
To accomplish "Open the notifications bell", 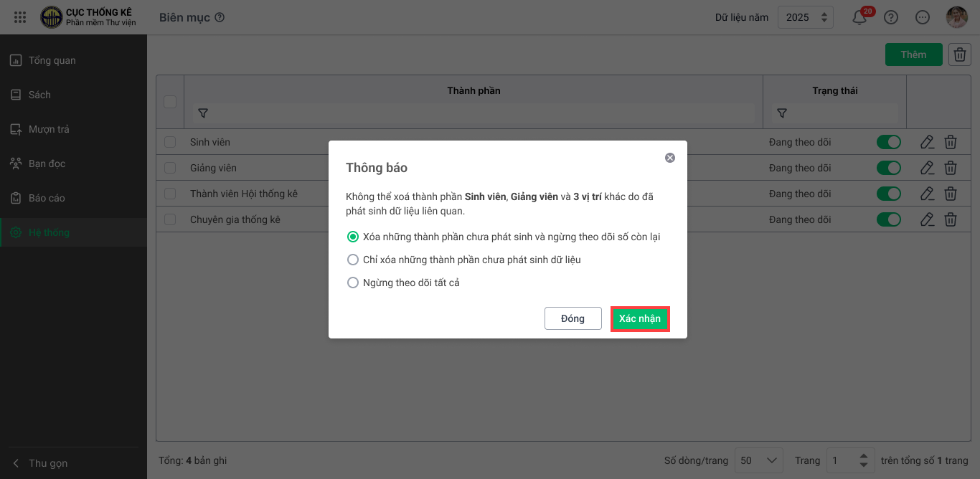I will [x=859, y=18].
